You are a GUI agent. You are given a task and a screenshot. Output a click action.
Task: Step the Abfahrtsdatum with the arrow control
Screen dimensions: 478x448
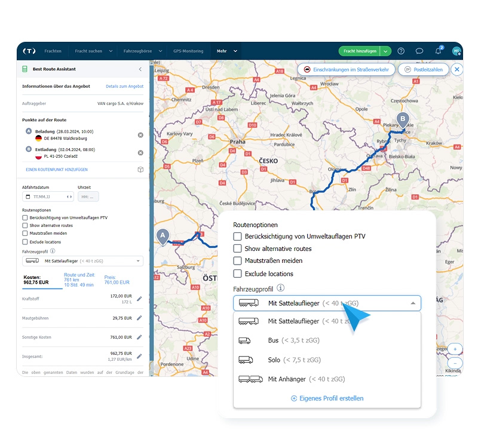69,197
